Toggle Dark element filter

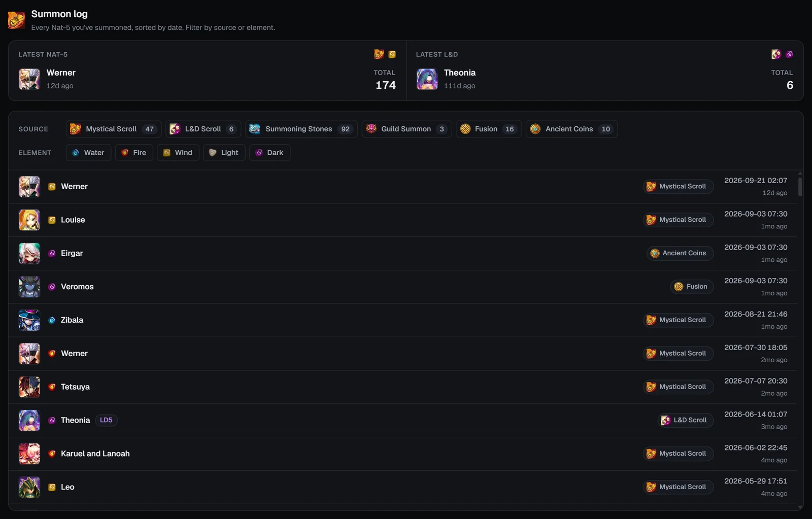tap(269, 153)
